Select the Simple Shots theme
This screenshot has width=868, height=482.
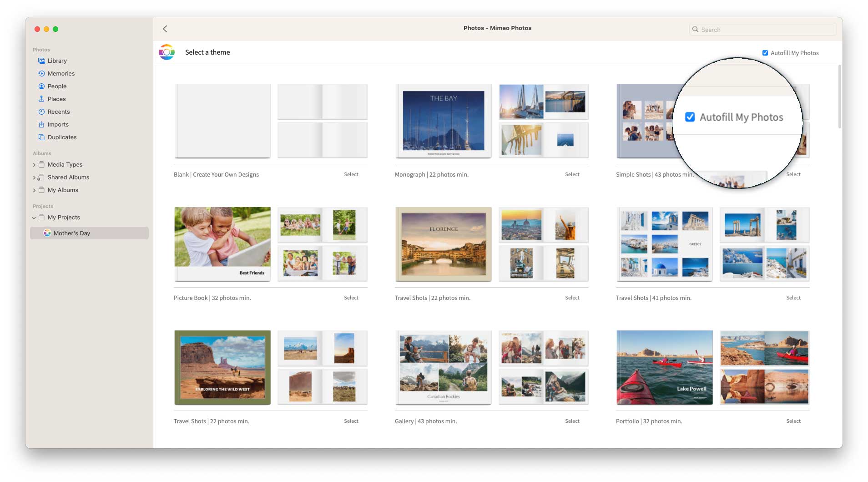tap(793, 174)
